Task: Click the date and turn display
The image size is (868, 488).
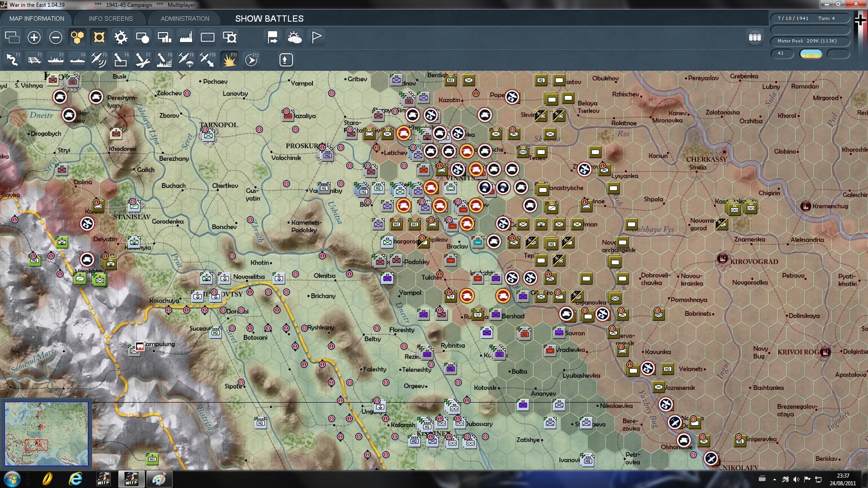Action: coord(810,19)
